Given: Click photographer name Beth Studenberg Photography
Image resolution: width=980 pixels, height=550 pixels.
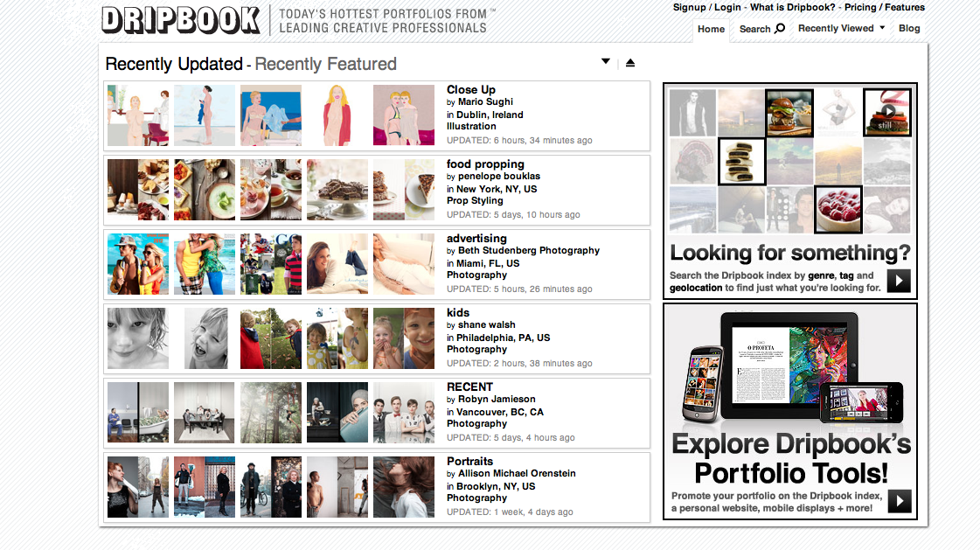Looking at the screenshot, I should [529, 250].
